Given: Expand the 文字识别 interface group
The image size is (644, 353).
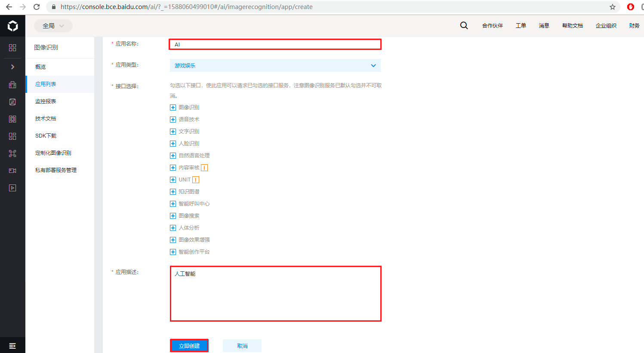Looking at the screenshot, I should pos(173,132).
